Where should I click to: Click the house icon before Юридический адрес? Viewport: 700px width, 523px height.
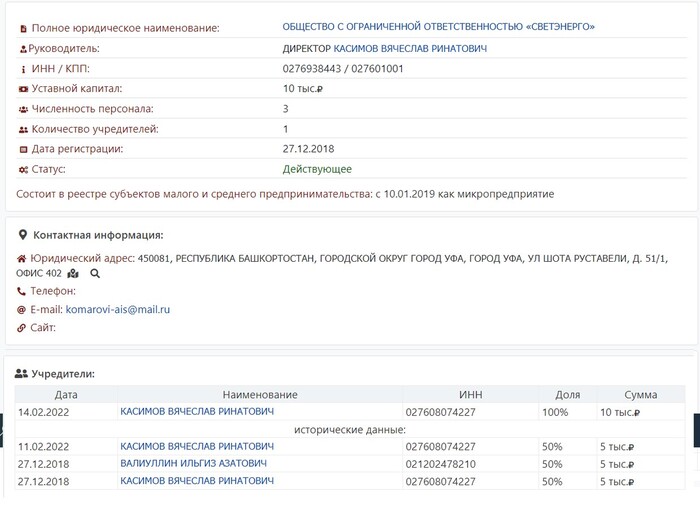coord(22,258)
